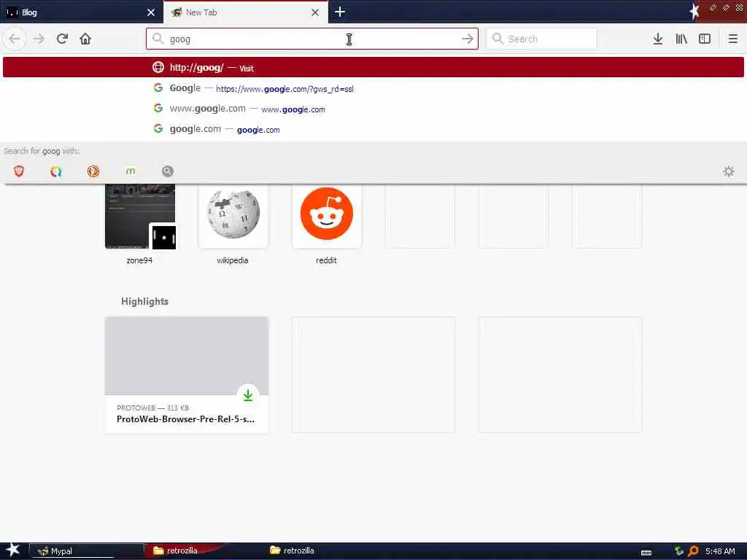Open the home page icon
Image resolution: width=747 pixels, height=560 pixels.
pyautogui.click(x=85, y=39)
